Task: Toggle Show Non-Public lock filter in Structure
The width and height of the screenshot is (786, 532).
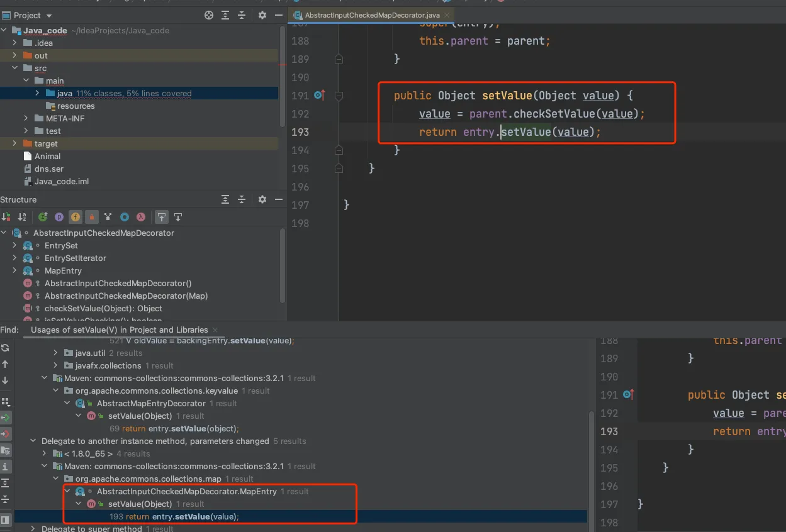Action: coord(92,217)
